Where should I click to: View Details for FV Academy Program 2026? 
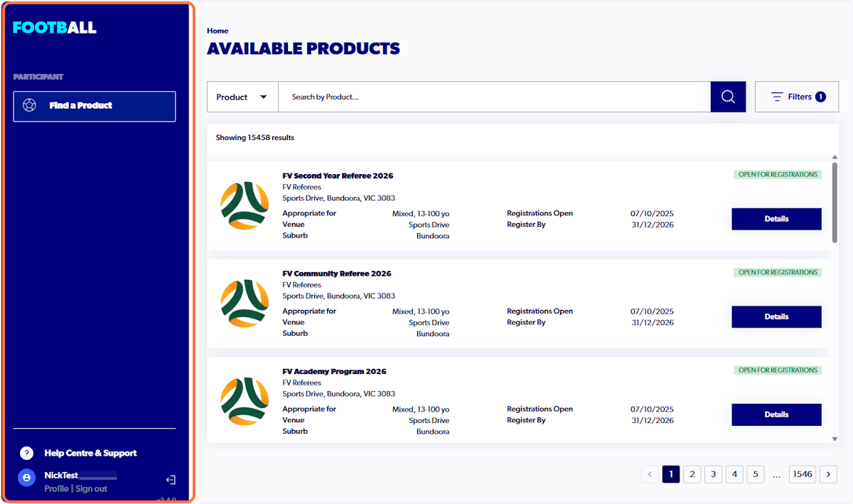(x=776, y=414)
